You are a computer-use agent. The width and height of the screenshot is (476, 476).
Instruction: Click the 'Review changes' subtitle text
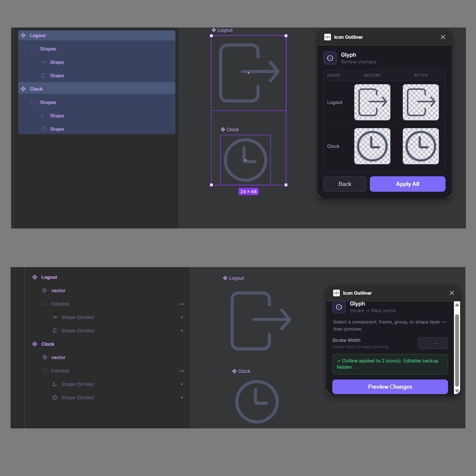pos(359,62)
